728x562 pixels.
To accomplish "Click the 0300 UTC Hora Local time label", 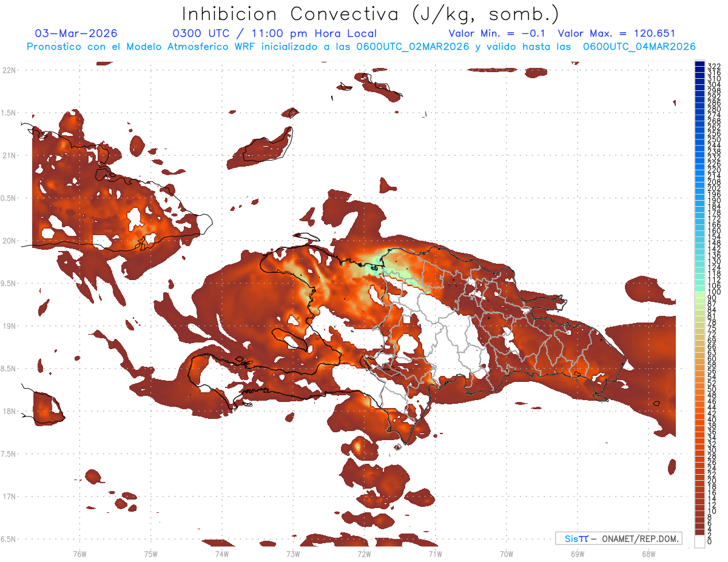I will click(x=274, y=33).
